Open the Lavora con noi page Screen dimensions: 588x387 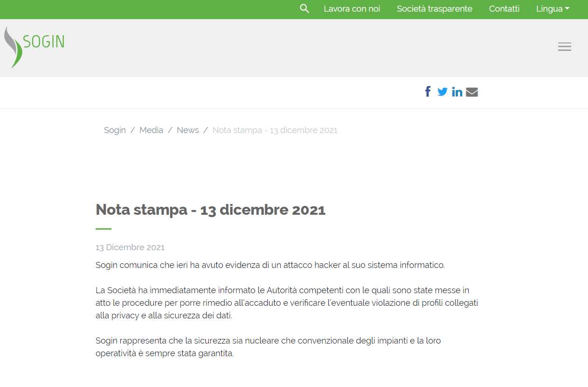pyautogui.click(x=352, y=9)
